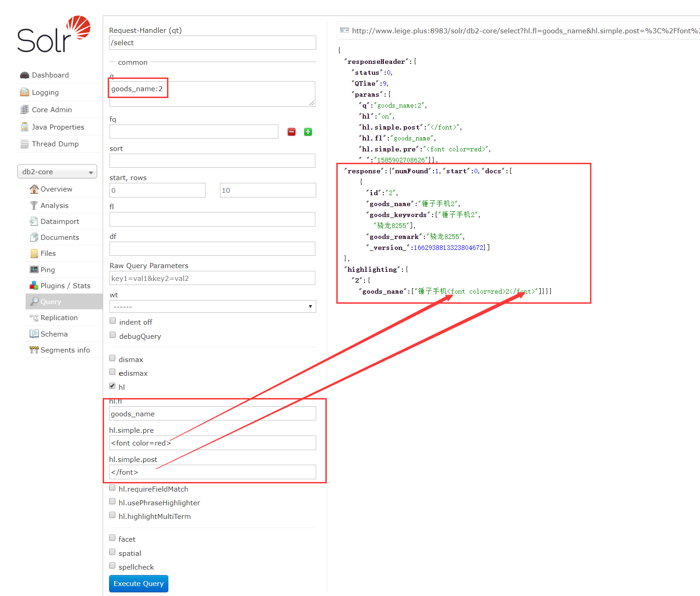This screenshot has width=700, height=596.
Task: Click the Query magnifier icon
Action: [34, 302]
